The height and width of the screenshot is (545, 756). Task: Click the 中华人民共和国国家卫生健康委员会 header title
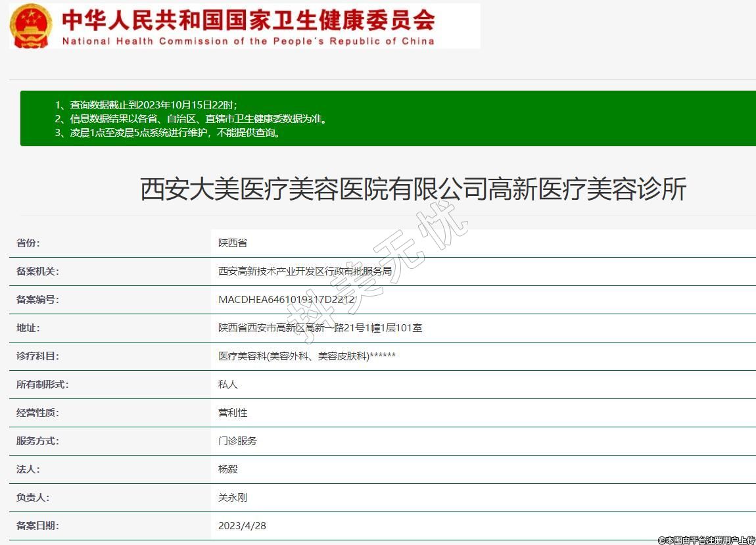[x=248, y=20]
